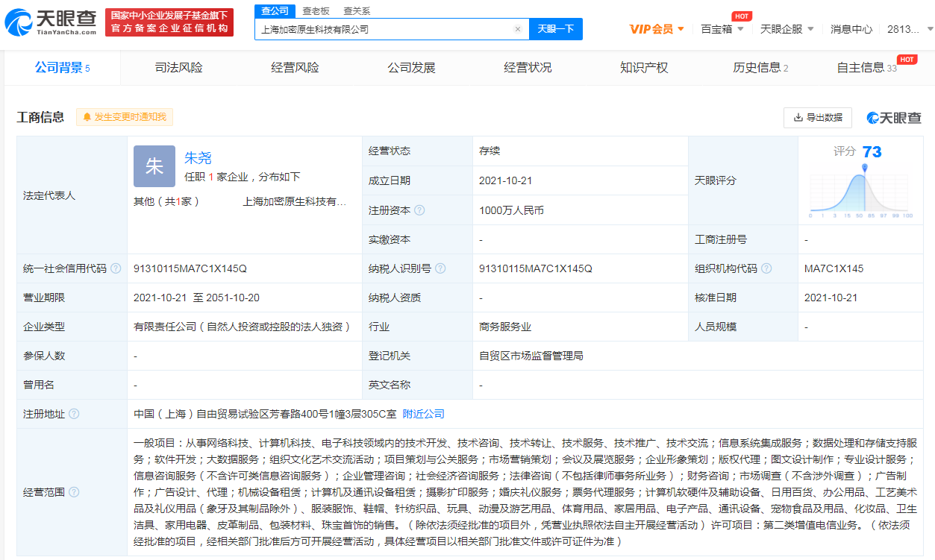Open 消息中心 message center
935x560 pixels.
(x=851, y=29)
